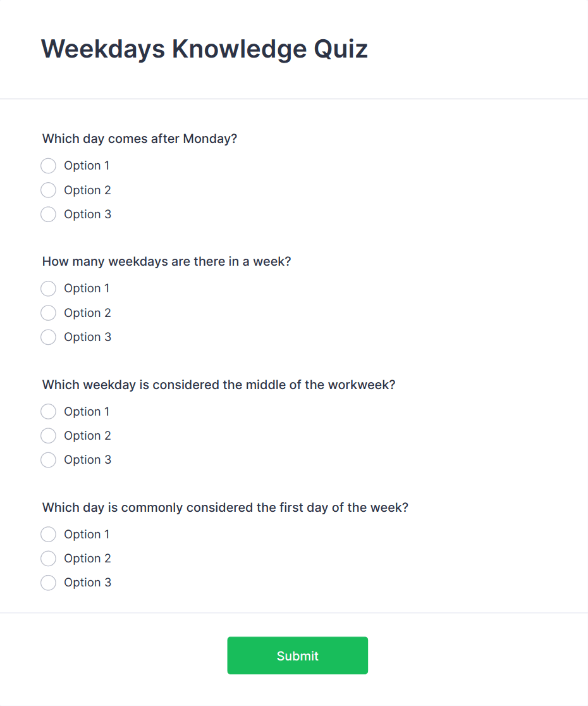Choose Option 3 for weekdays count question

tap(48, 337)
